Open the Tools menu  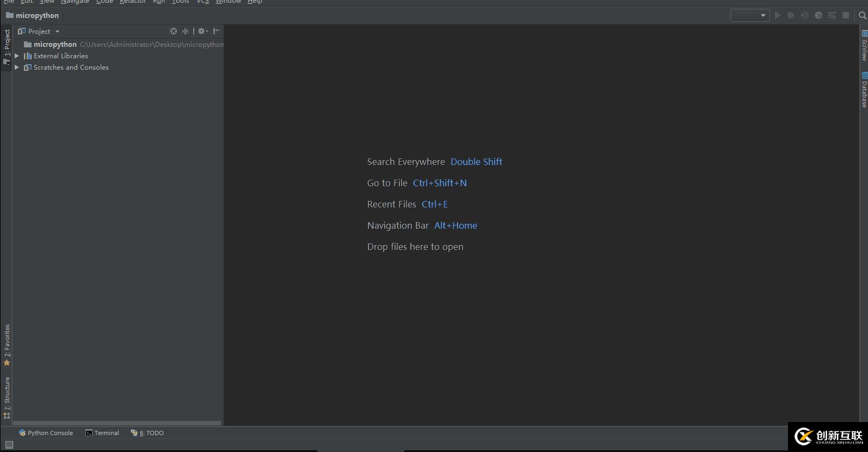click(x=181, y=2)
